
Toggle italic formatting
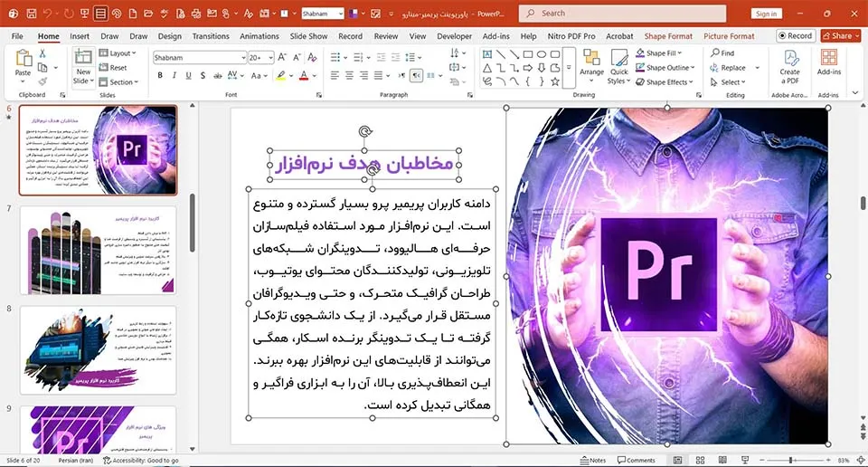(175, 75)
